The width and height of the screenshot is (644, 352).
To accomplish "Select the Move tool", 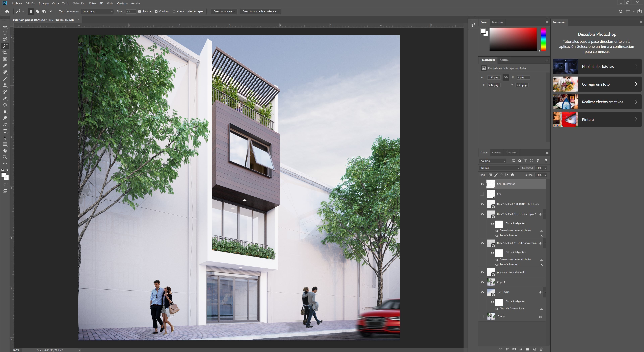I will (5, 27).
